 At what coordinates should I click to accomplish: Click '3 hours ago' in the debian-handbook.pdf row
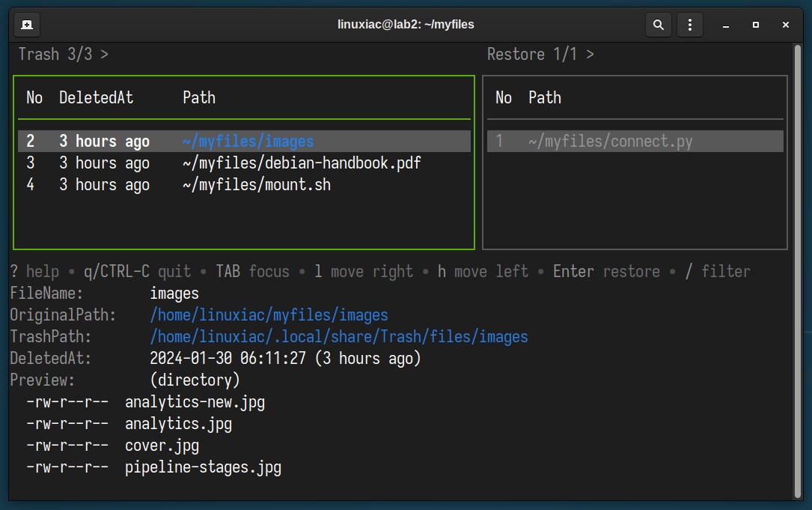tap(104, 163)
